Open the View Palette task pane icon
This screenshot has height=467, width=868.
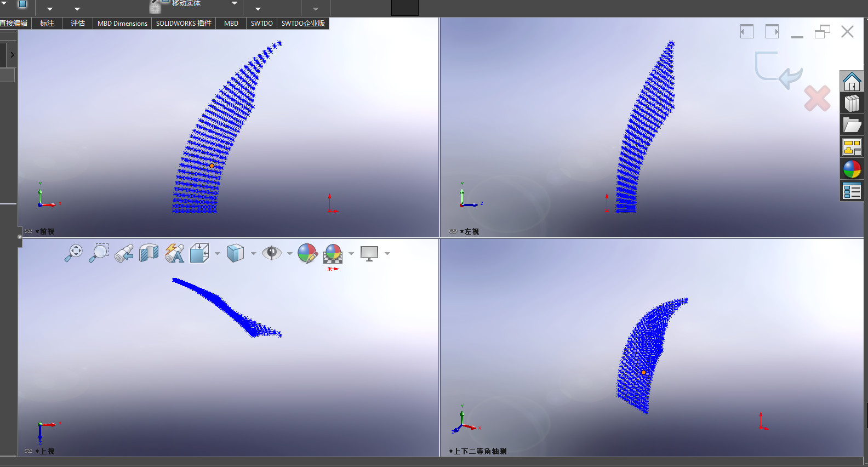click(x=852, y=147)
